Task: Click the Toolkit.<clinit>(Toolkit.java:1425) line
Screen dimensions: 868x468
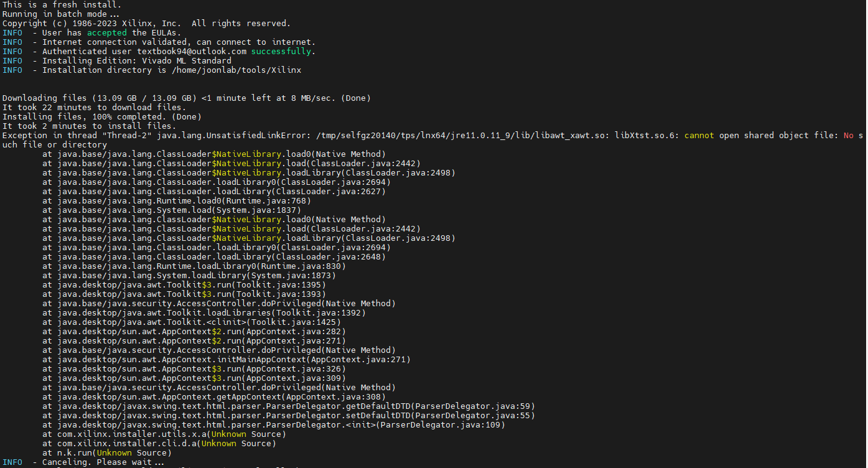Action: [x=192, y=322]
